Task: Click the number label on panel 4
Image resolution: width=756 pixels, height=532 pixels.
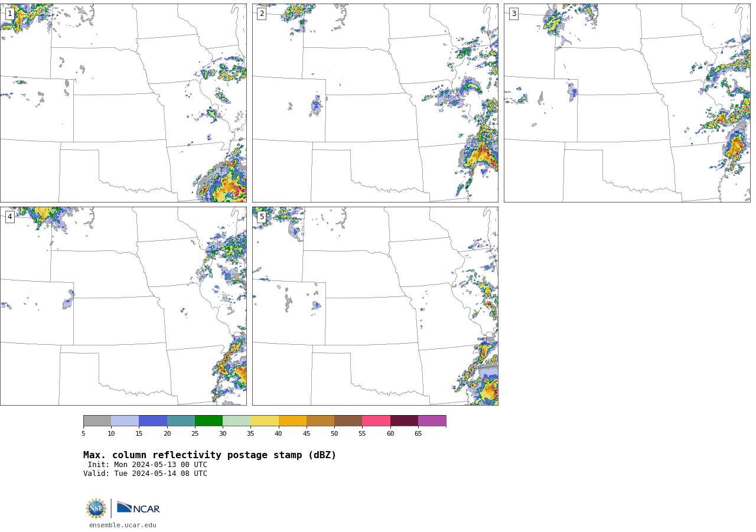Action: tap(9, 217)
